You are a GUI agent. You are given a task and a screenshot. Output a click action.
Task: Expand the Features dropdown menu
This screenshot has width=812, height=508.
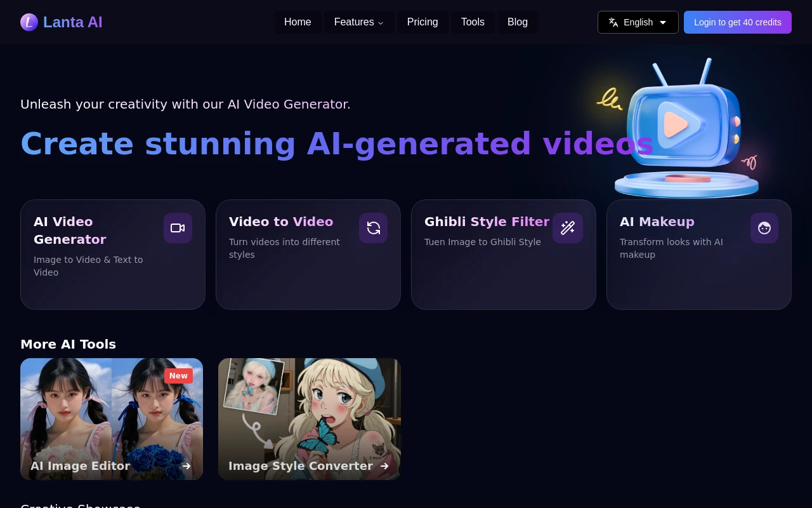click(358, 22)
